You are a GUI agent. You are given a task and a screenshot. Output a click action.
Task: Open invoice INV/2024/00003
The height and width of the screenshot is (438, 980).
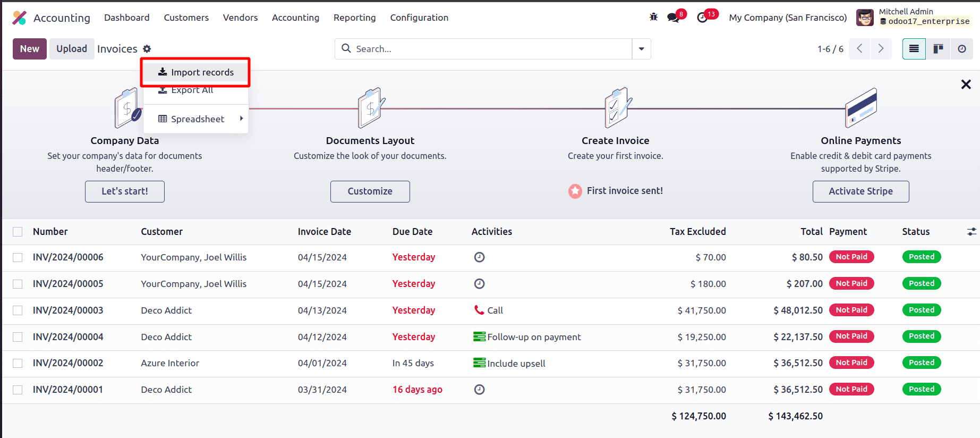point(68,310)
